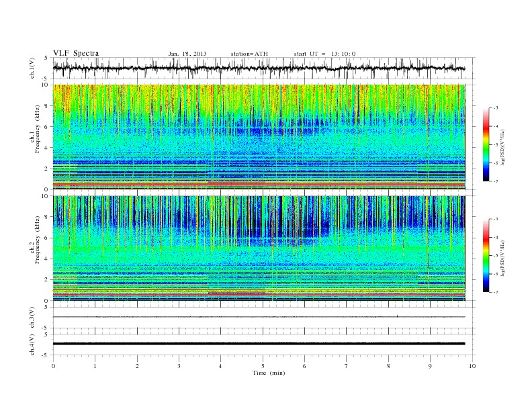Click inside the ch.1 spectrogram panel
This screenshot has height=411, width=532.
point(259,137)
